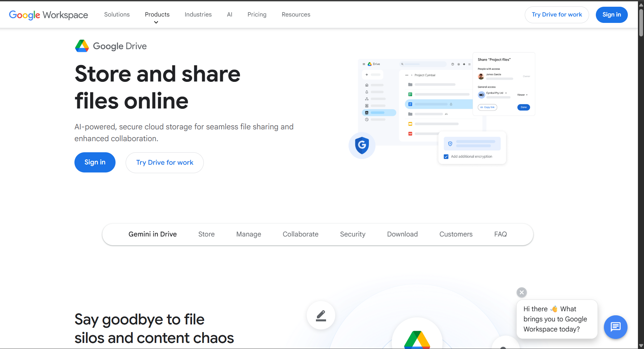Screen dimensions: 644x349
Task: Click the "Store and share files online" heading
Action: [x=158, y=87]
